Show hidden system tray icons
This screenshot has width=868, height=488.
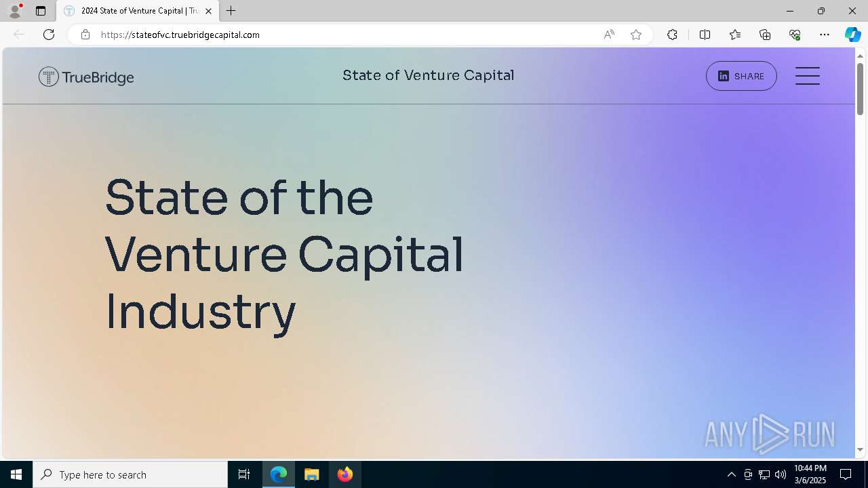point(731,474)
